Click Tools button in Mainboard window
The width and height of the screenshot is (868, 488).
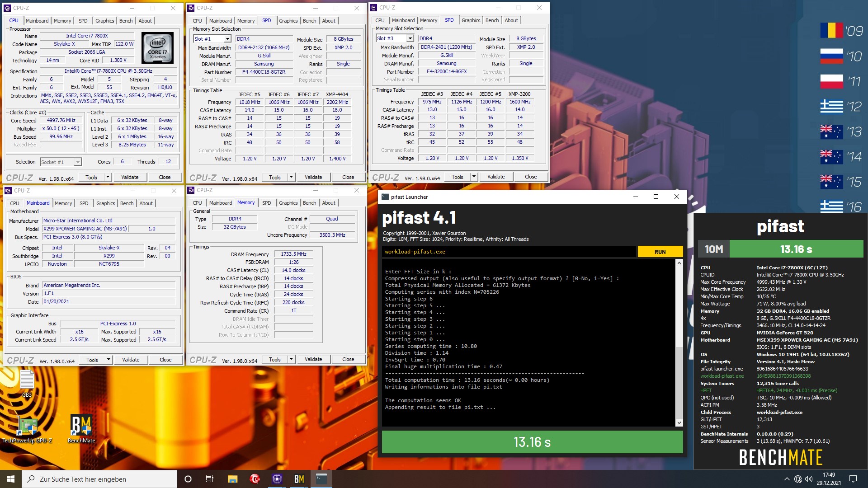click(x=92, y=360)
